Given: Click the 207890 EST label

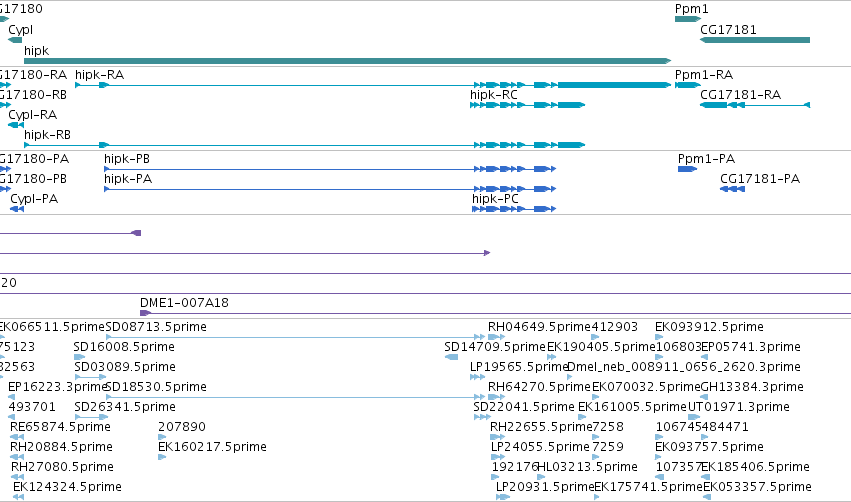Looking at the screenshot, I should [x=182, y=427].
